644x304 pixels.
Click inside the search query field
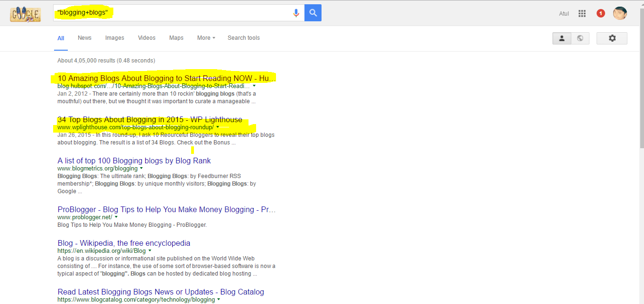point(173,13)
